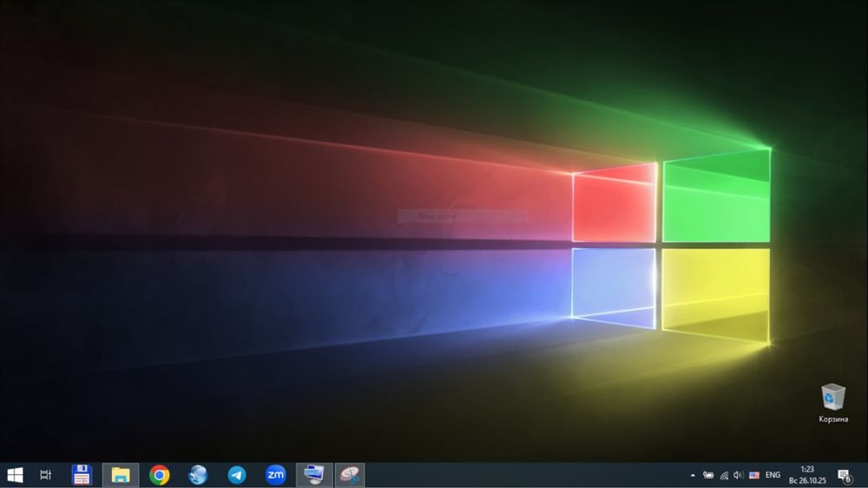The width and height of the screenshot is (868, 488).
Task: Open File Explorer from the taskbar
Action: pyautogui.click(x=120, y=475)
